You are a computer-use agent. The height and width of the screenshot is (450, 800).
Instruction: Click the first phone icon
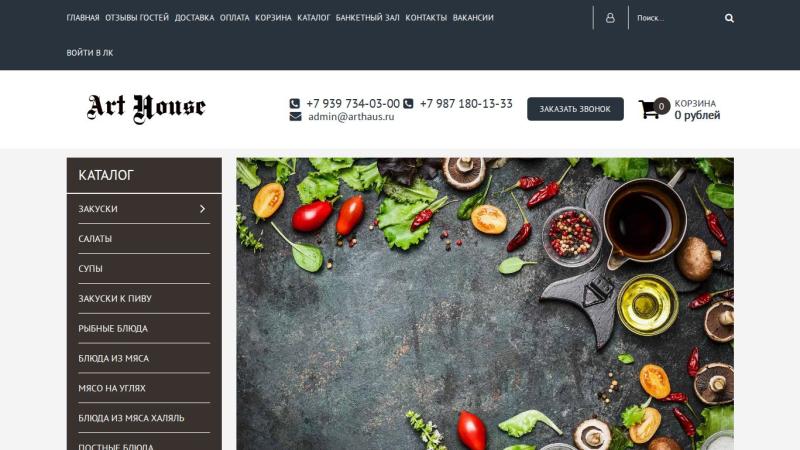294,104
